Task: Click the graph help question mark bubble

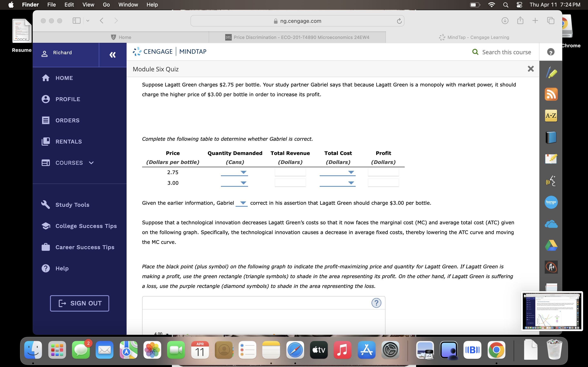Action: click(376, 303)
